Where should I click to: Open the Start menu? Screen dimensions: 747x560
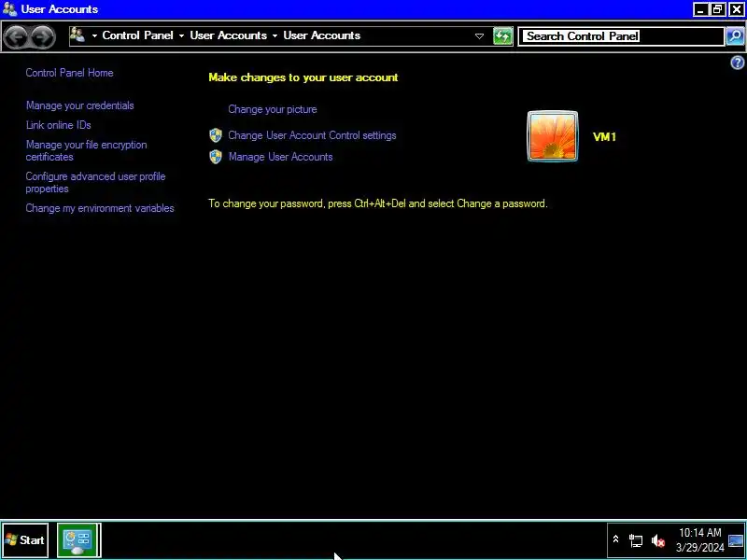(25, 540)
